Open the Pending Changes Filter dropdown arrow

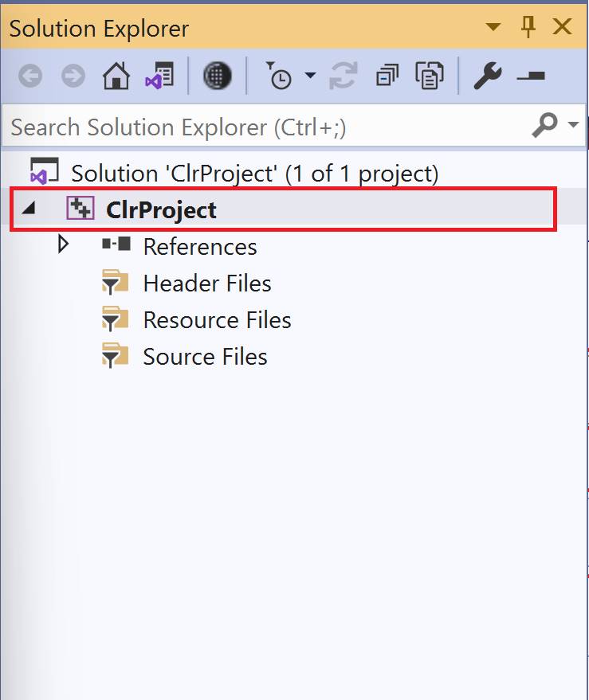(310, 76)
